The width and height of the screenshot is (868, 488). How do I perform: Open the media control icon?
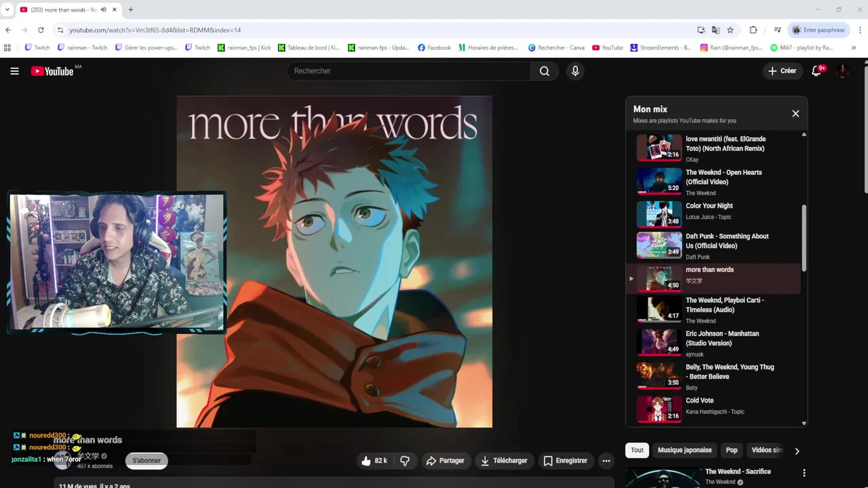[x=777, y=30]
